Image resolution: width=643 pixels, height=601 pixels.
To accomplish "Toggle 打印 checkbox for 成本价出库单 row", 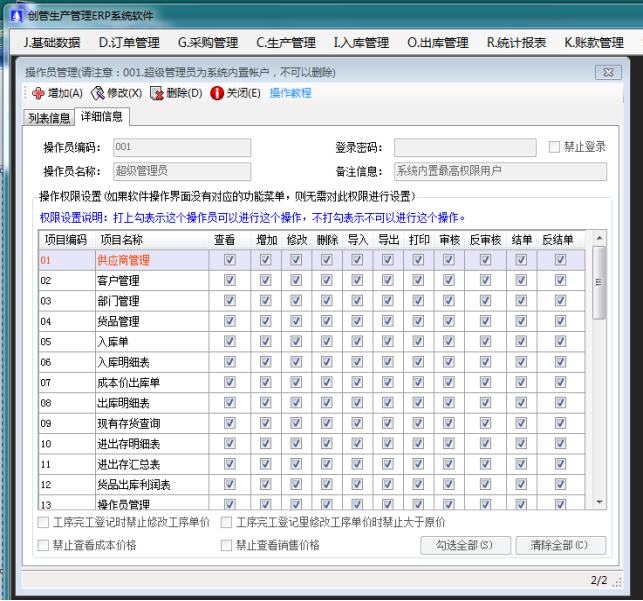I will pos(418,382).
